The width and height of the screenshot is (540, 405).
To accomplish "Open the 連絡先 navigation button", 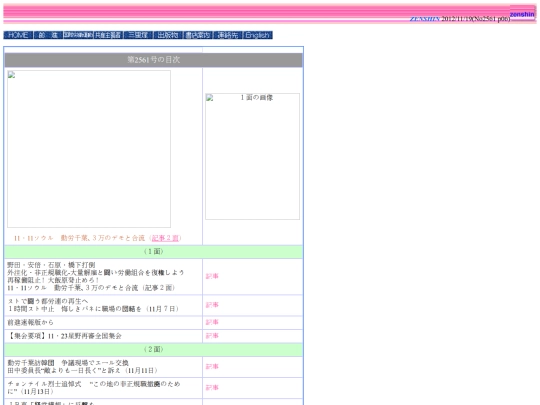I will coord(228,35).
